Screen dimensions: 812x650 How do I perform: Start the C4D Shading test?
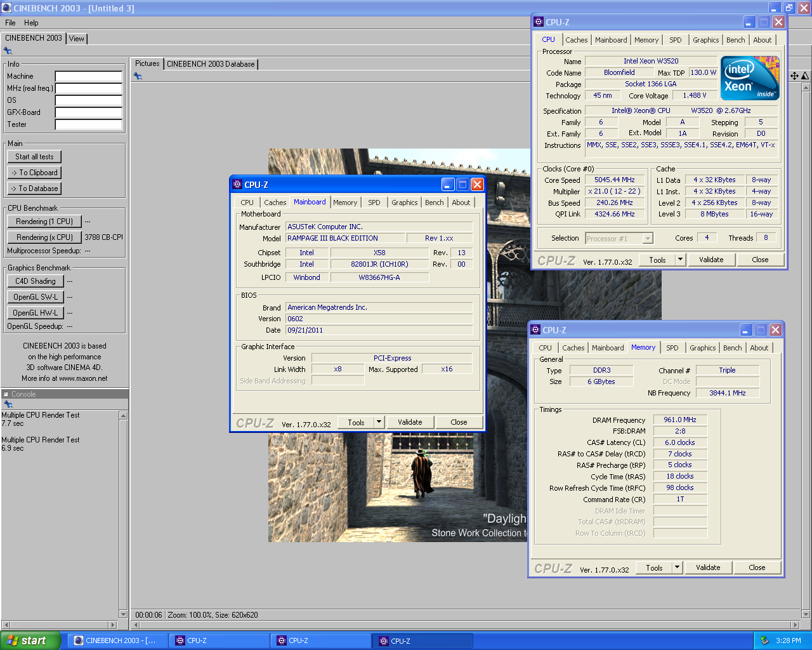click(x=36, y=281)
